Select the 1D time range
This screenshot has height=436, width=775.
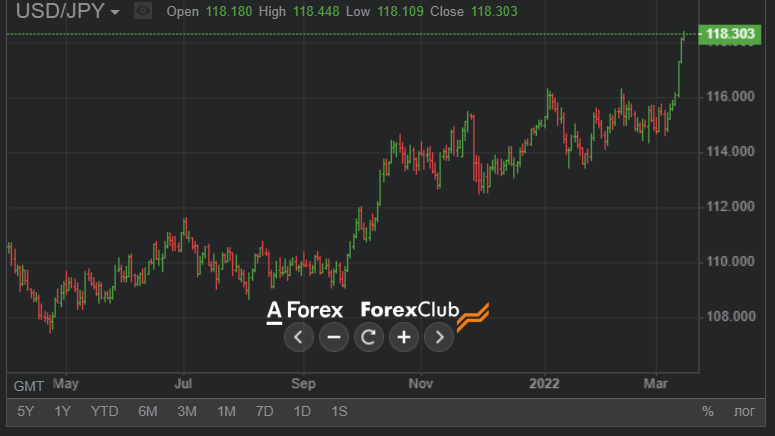(302, 411)
